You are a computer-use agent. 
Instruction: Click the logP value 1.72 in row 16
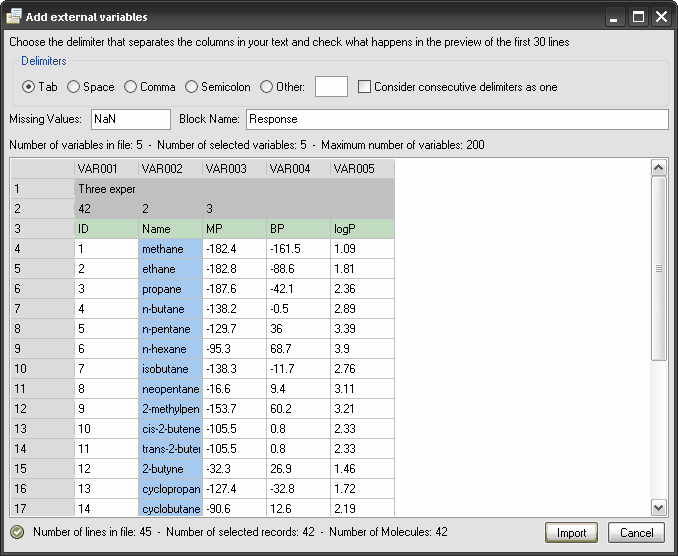[x=362, y=489]
